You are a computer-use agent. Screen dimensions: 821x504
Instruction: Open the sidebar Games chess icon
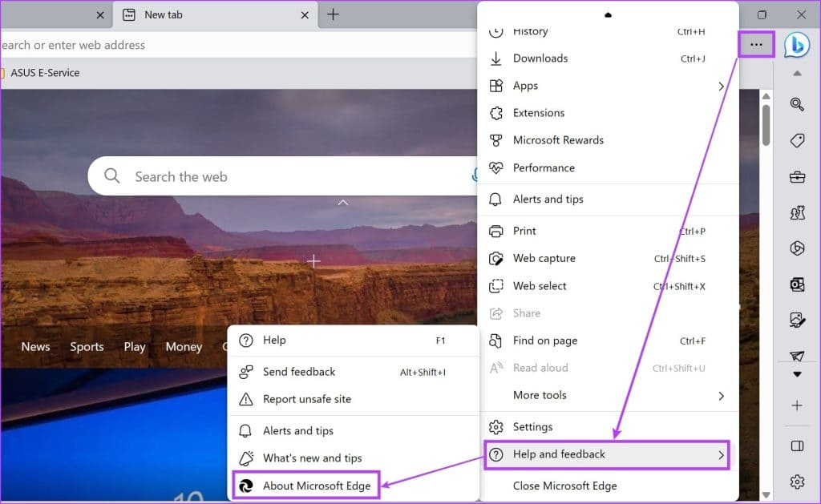tap(797, 212)
